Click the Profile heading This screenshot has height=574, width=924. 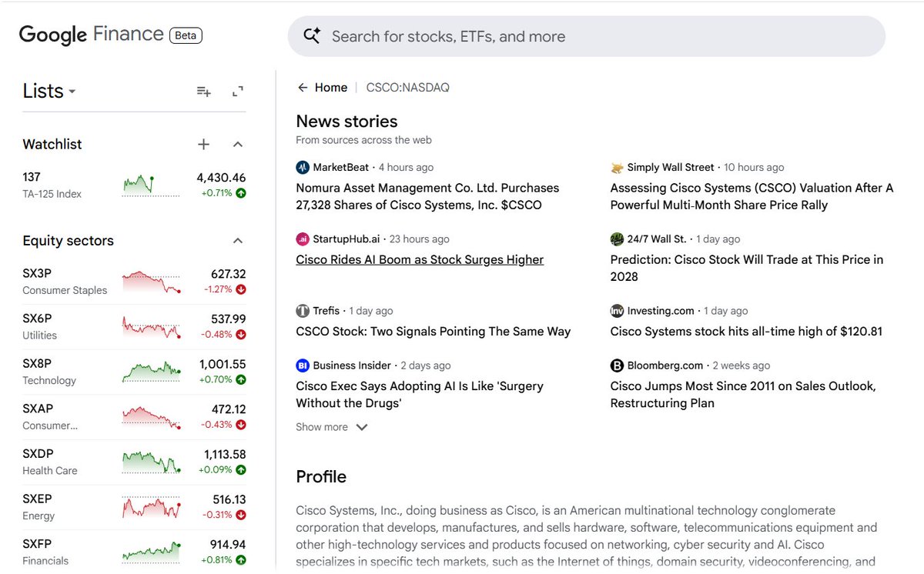[x=321, y=477]
